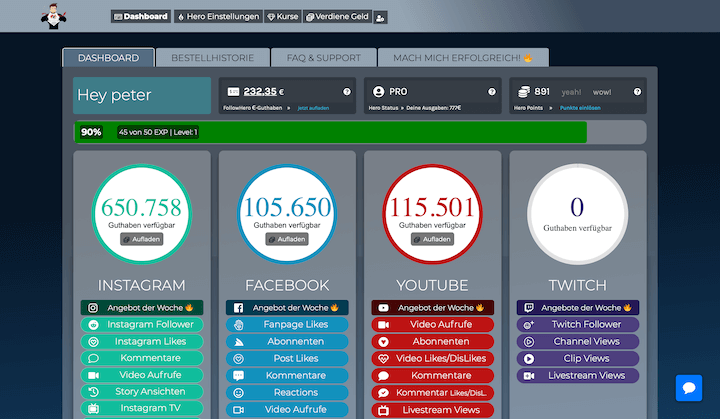Click the FollowHero superhero logo

tap(54, 17)
